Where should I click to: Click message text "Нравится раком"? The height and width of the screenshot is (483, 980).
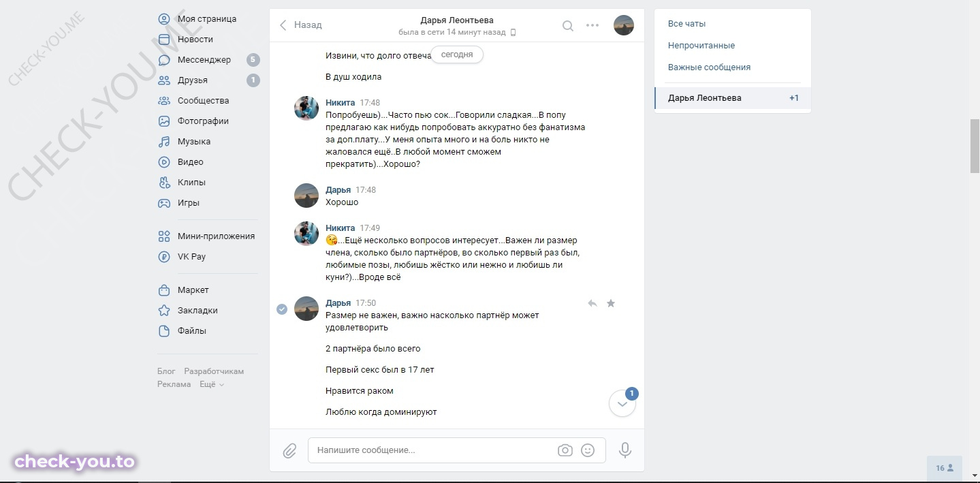(x=360, y=391)
